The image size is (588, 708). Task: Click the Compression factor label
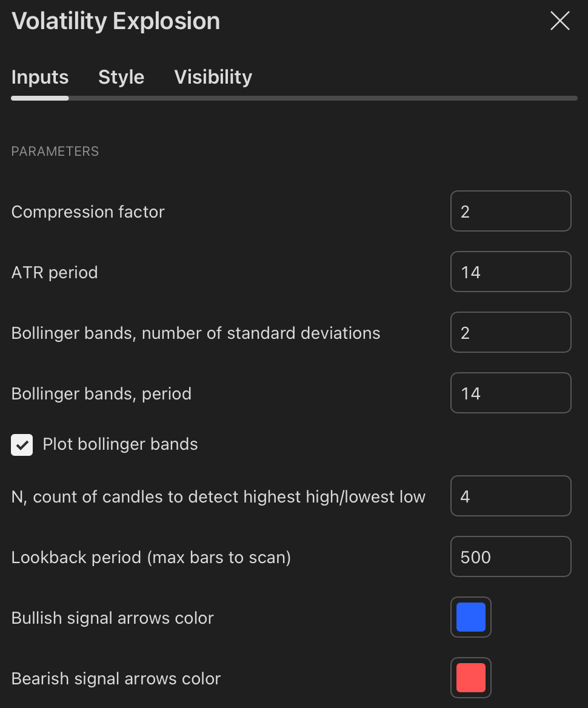(x=88, y=212)
